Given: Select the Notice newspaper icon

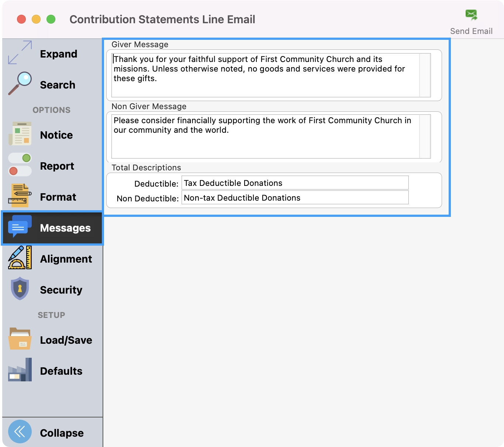Looking at the screenshot, I should pyautogui.click(x=20, y=134).
